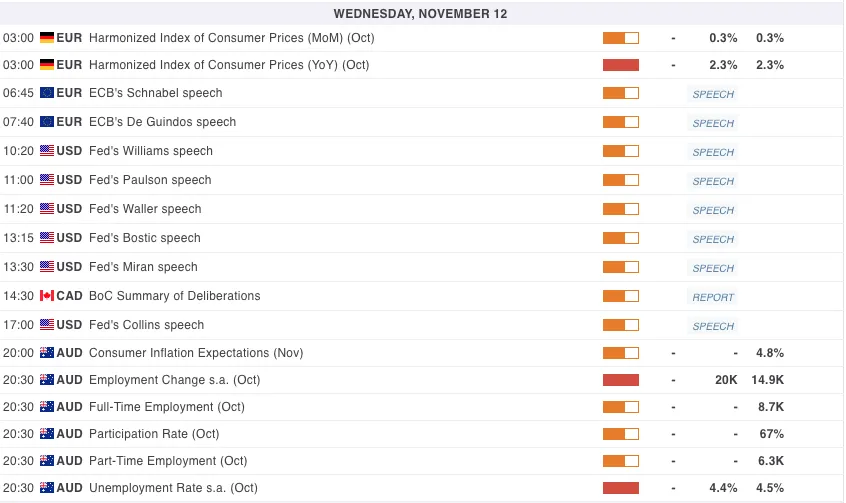Click the red impact bar for HICP (YoY)
The height and width of the screenshot is (503, 846).
(x=620, y=65)
